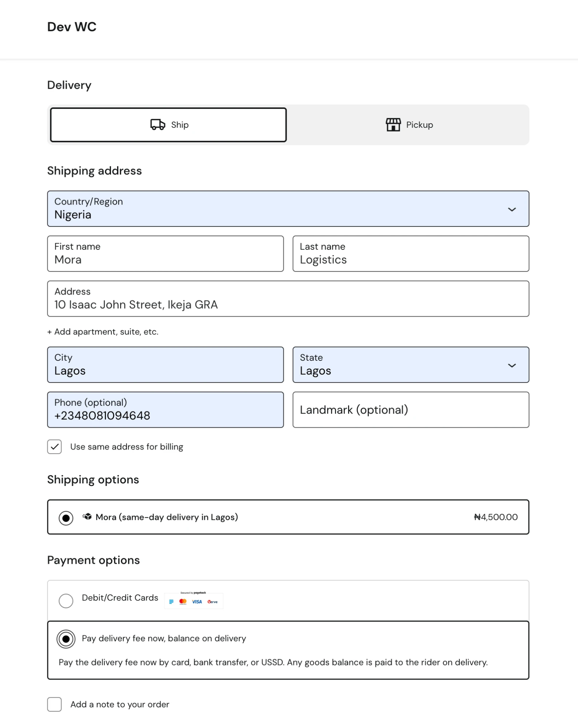Click the Dev WC store title

(x=72, y=27)
